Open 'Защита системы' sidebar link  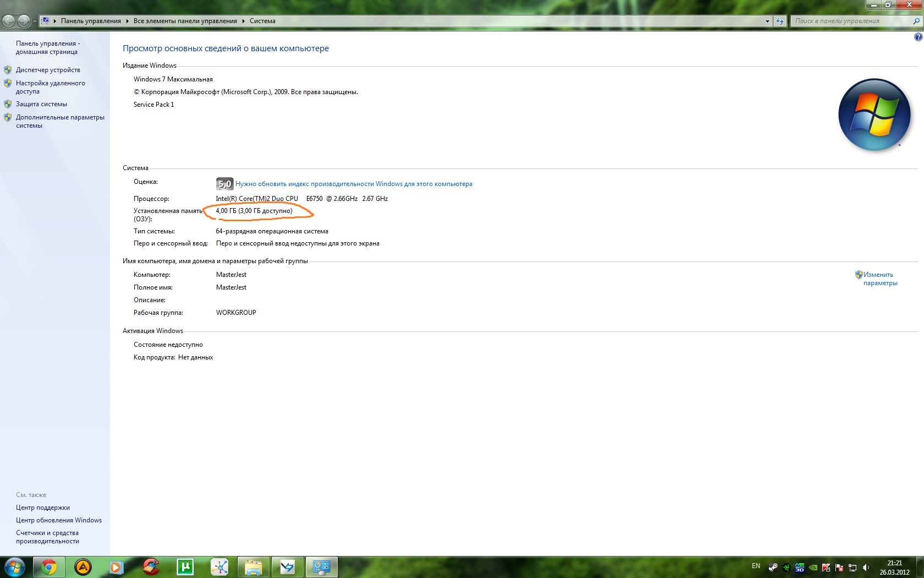point(41,104)
